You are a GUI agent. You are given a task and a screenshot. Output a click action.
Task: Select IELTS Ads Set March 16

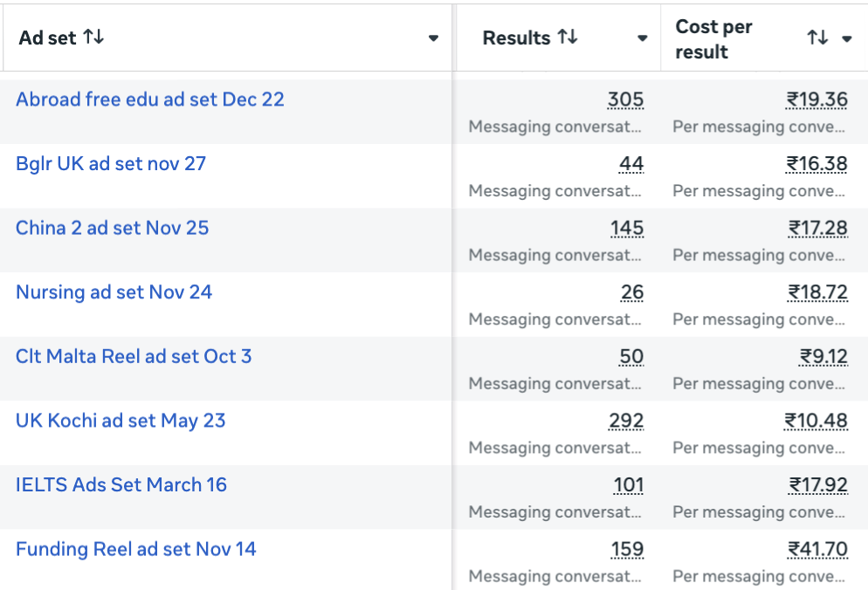(121, 485)
